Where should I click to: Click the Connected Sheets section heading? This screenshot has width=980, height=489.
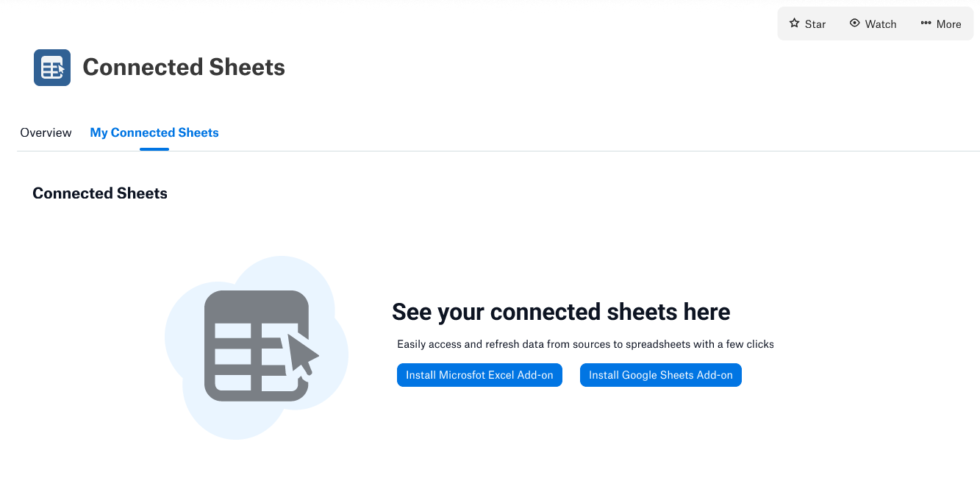[x=100, y=193]
